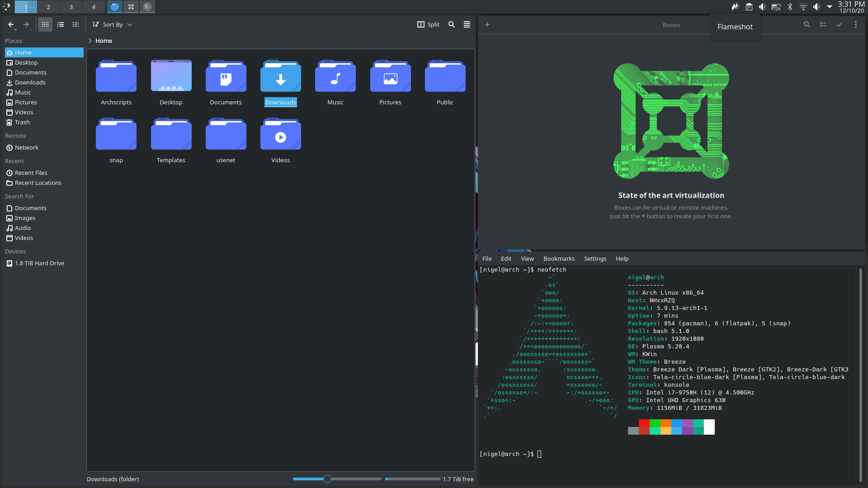Select Home in Places sidebar
Image resolution: width=868 pixels, height=488 pixels.
tap(44, 52)
